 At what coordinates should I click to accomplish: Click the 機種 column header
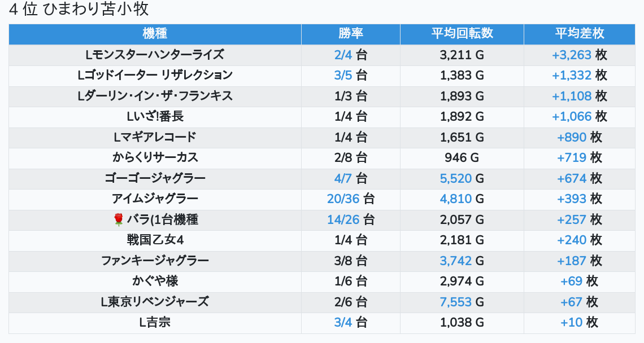[155, 34]
